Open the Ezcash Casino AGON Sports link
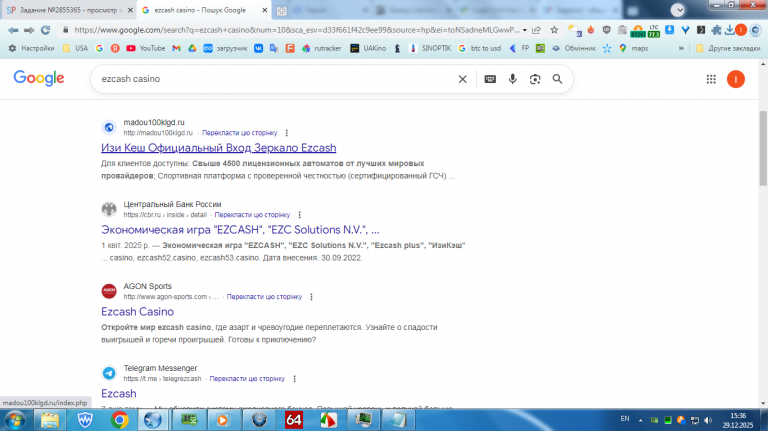Image resolution: width=768 pixels, height=431 pixels. point(137,311)
